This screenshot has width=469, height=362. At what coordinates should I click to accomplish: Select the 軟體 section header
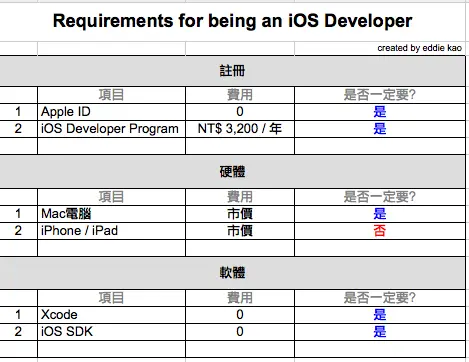(x=232, y=273)
